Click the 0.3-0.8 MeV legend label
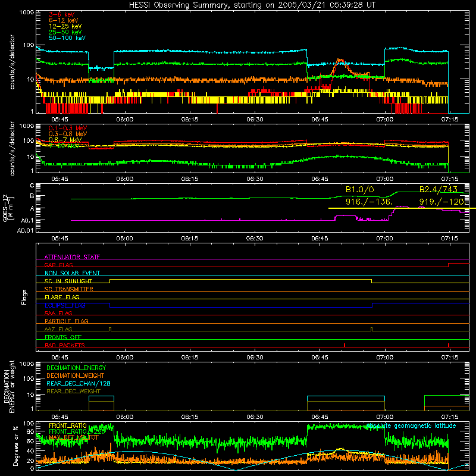Viewport: 476px width, 476px height. click(x=68, y=134)
